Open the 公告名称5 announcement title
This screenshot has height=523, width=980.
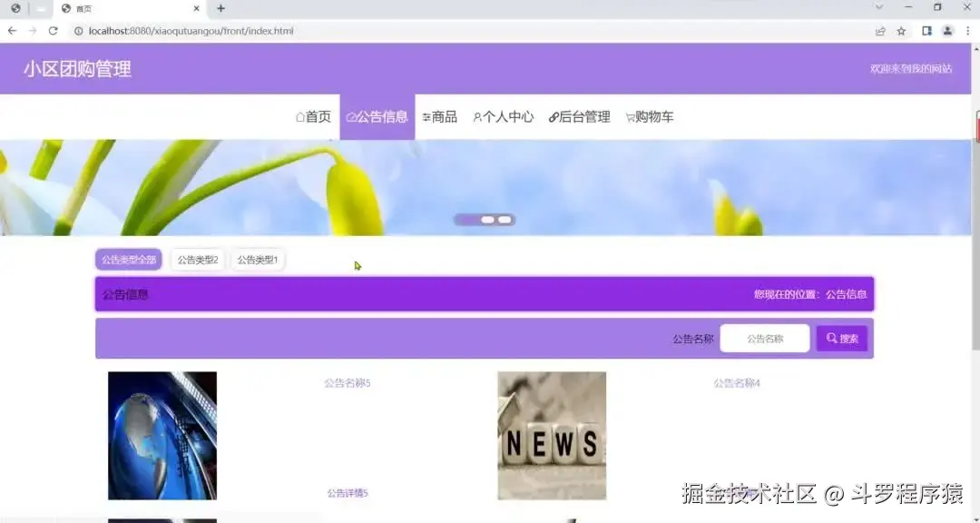348,383
